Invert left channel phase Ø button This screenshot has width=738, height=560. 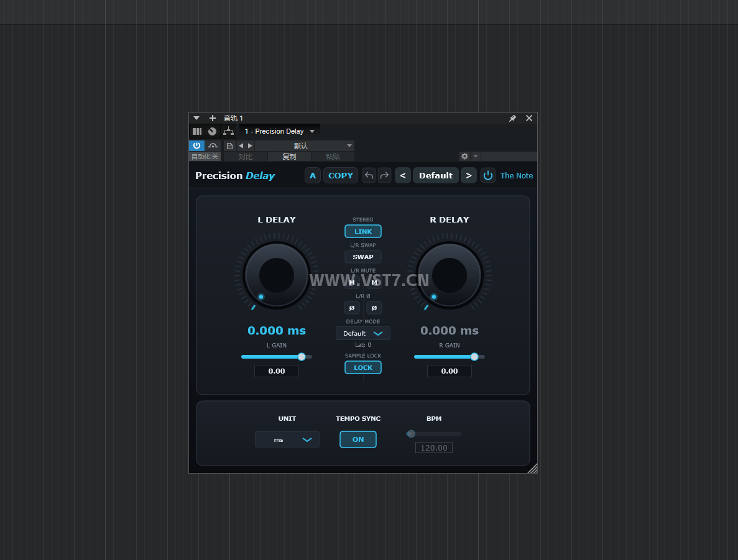tap(351, 308)
